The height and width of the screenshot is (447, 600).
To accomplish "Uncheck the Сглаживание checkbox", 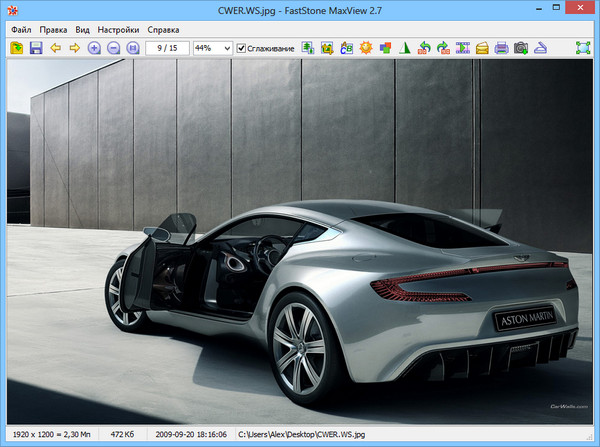I will pos(241,48).
